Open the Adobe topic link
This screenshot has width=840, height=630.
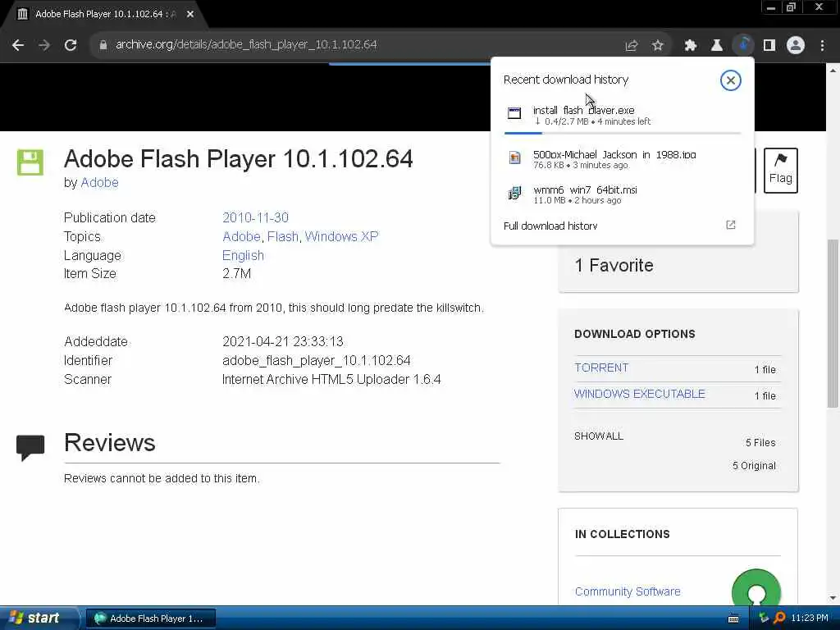pos(241,237)
